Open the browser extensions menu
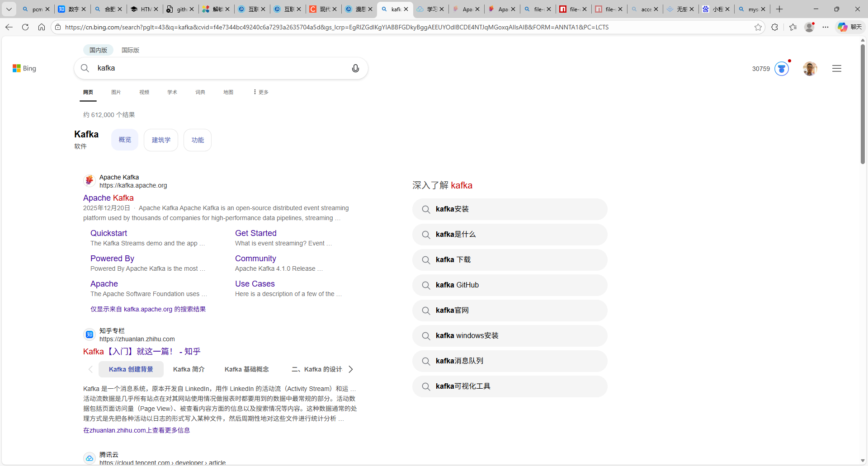 [775, 27]
